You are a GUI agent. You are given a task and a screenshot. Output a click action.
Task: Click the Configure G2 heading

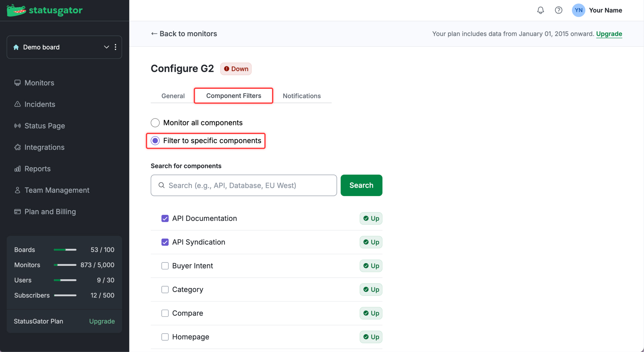[182, 69]
